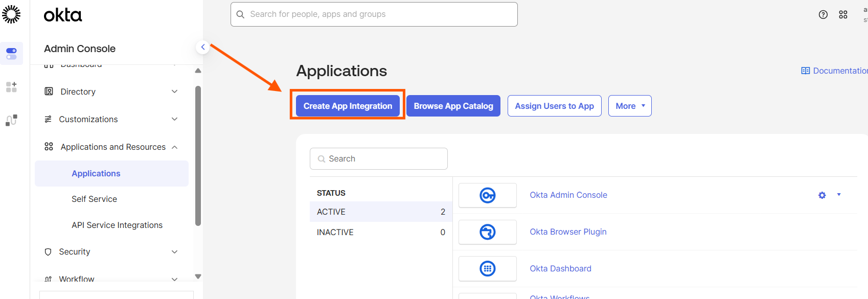Focus the people, apps and groups search box
The width and height of the screenshot is (868, 299).
point(374,14)
